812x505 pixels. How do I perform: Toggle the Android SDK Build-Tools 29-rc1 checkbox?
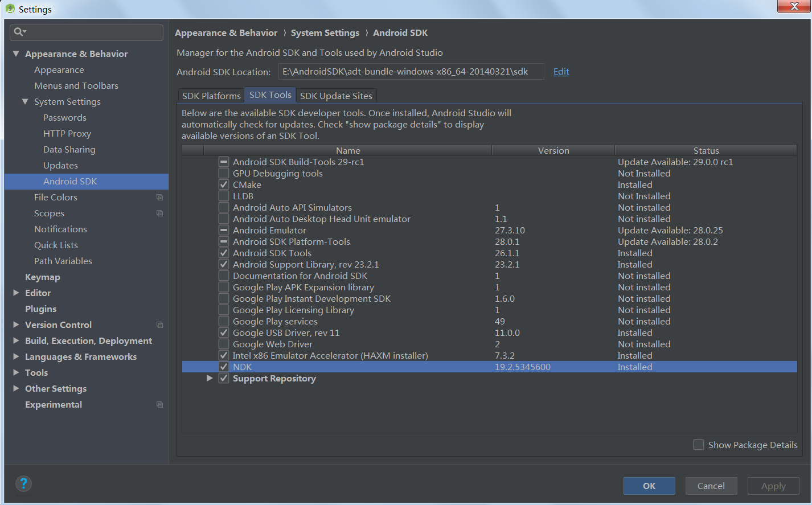pyautogui.click(x=224, y=162)
